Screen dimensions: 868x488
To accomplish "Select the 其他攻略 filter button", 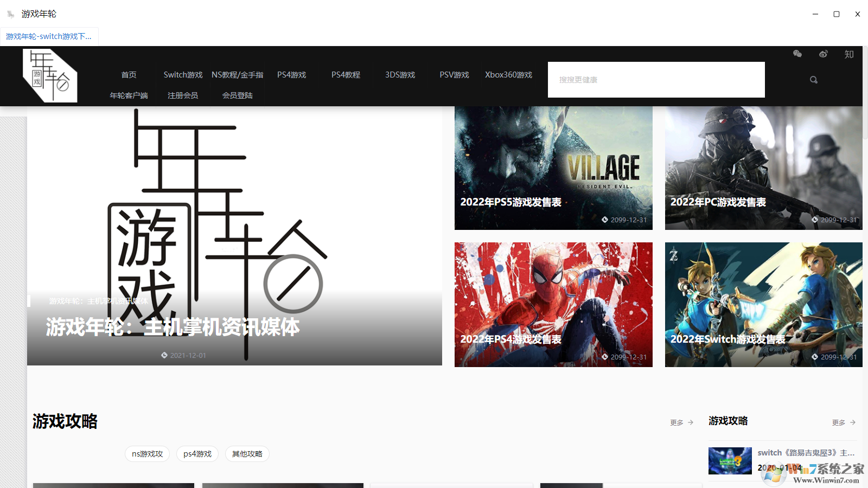I will click(247, 454).
